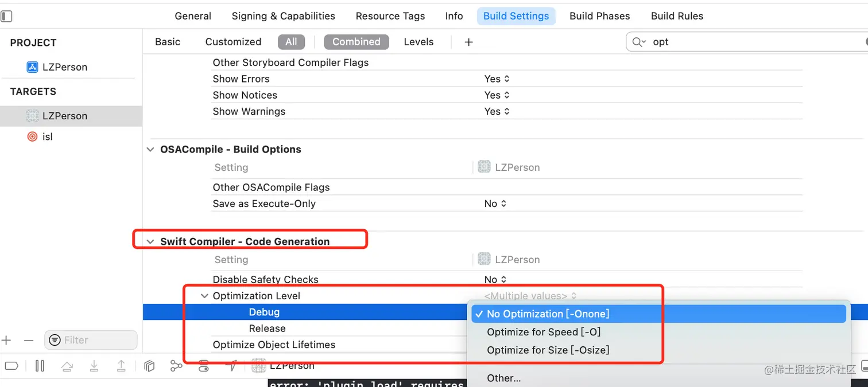Click the breakpoints toggle icon in debug bar
Screen dimensions: 868x387
(11, 366)
